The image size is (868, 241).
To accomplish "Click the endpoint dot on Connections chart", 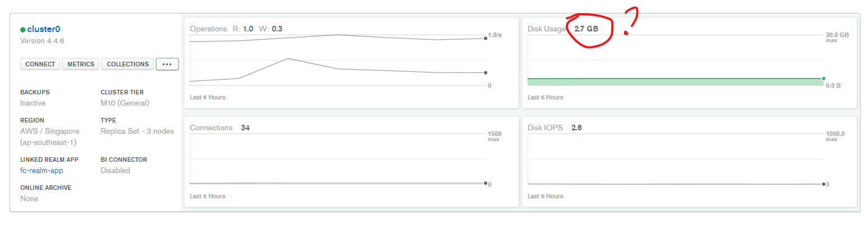I will pyautogui.click(x=486, y=183).
